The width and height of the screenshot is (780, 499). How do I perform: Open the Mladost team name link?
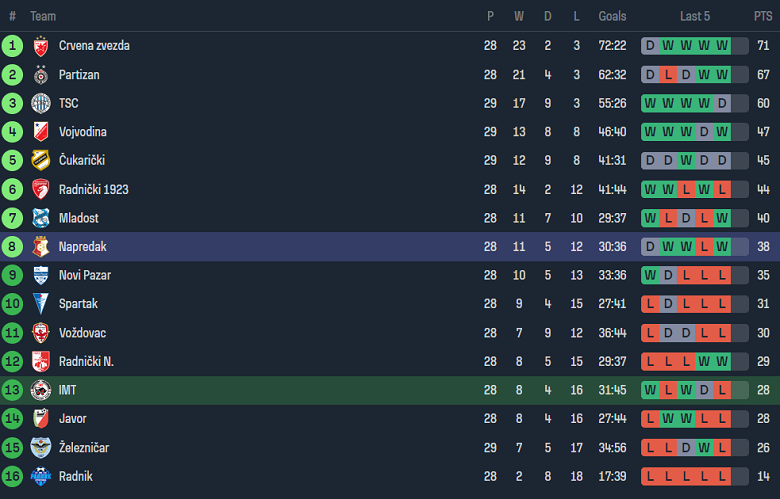tap(79, 218)
